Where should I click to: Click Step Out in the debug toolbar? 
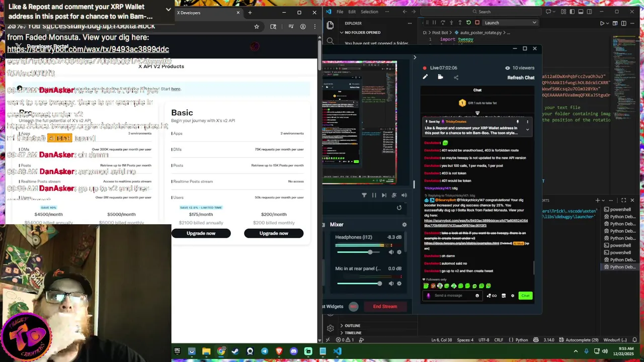pyautogui.click(x=460, y=23)
